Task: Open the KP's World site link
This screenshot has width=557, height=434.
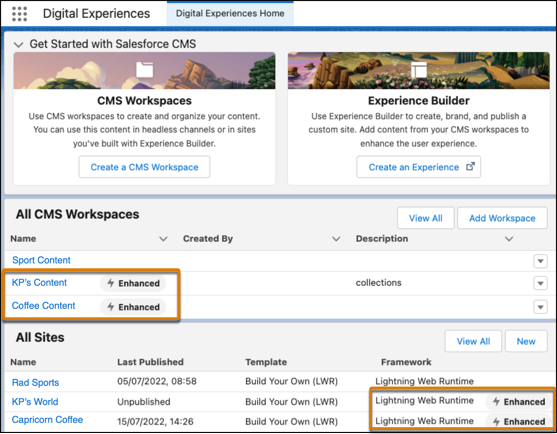Action: [35, 402]
